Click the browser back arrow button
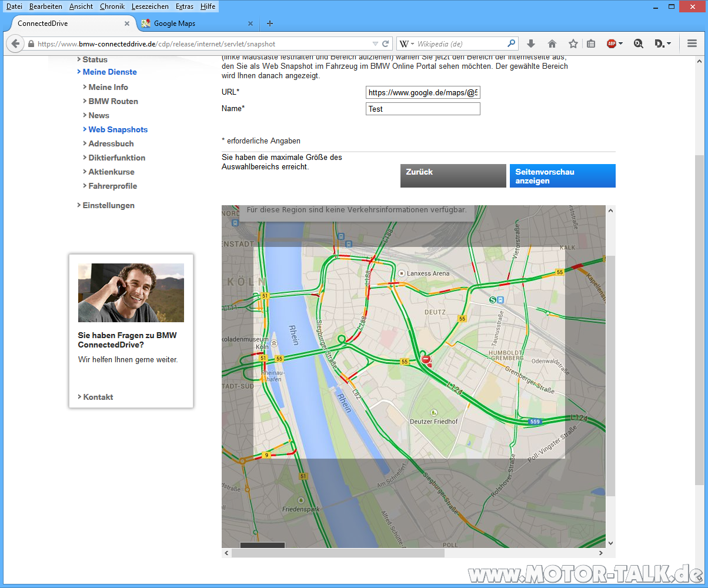This screenshot has width=708, height=588. coord(15,44)
